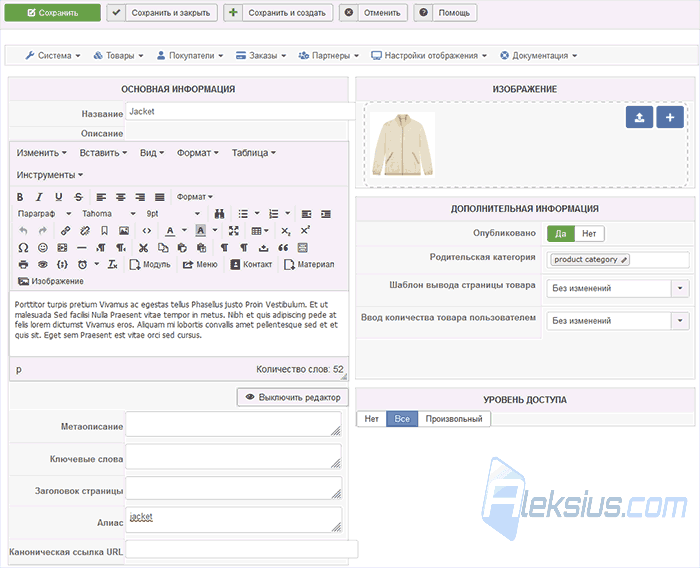Add a new image with the plus button
Viewport: 700px width, 568px height.
tap(670, 117)
